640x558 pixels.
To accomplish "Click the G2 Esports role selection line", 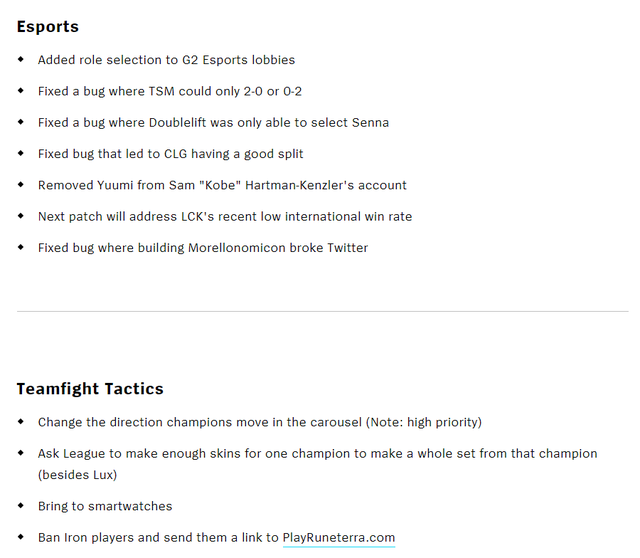I will [x=166, y=60].
